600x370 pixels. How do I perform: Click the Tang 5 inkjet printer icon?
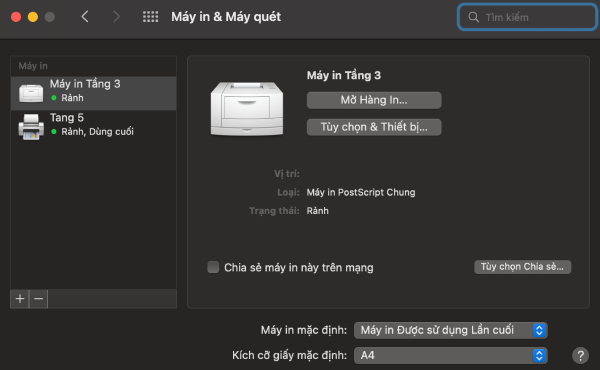[31, 127]
